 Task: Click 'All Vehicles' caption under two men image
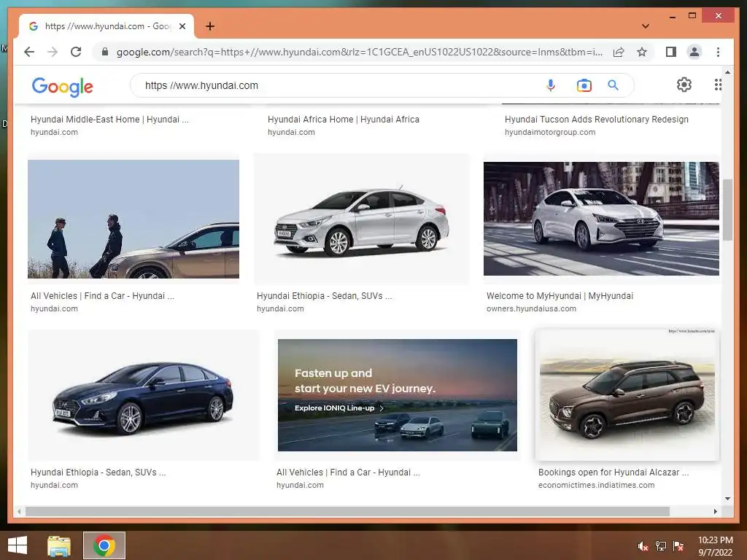(x=102, y=296)
